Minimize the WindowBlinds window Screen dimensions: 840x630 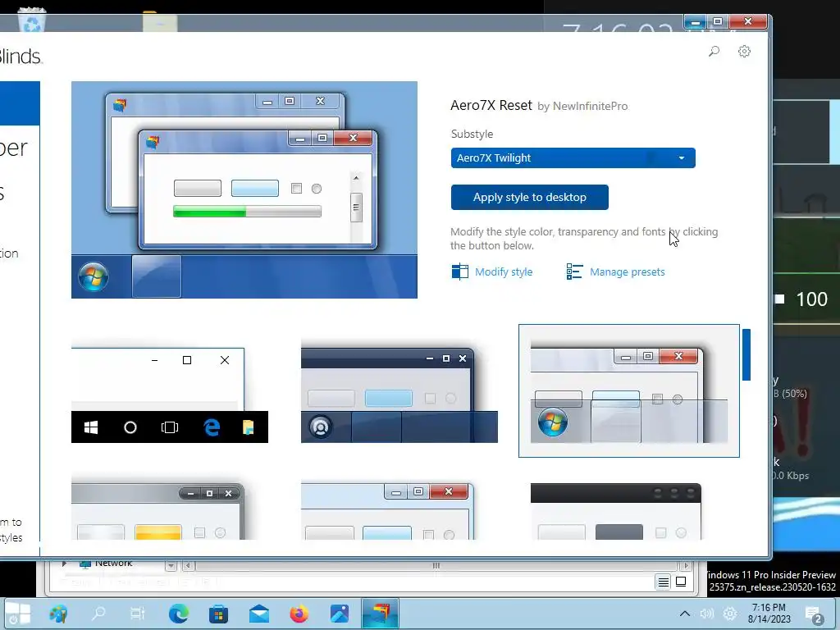(x=696, y=22)
